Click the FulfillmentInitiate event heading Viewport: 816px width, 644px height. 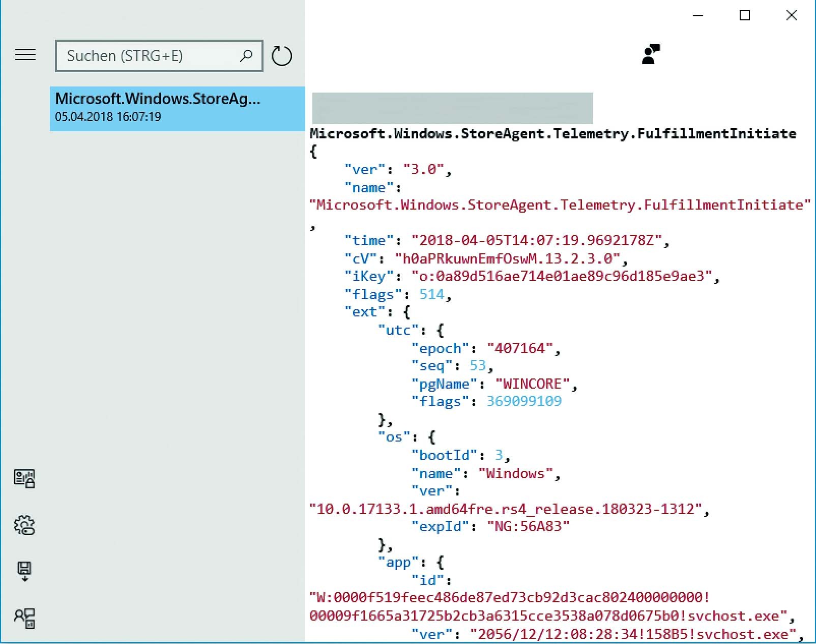coord(553,134)
